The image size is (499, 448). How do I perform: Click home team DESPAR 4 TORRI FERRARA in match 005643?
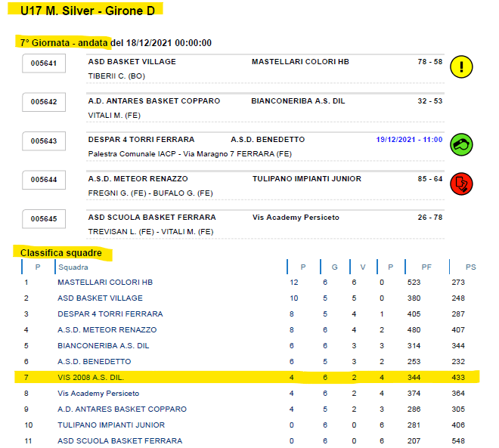(141, 140)
